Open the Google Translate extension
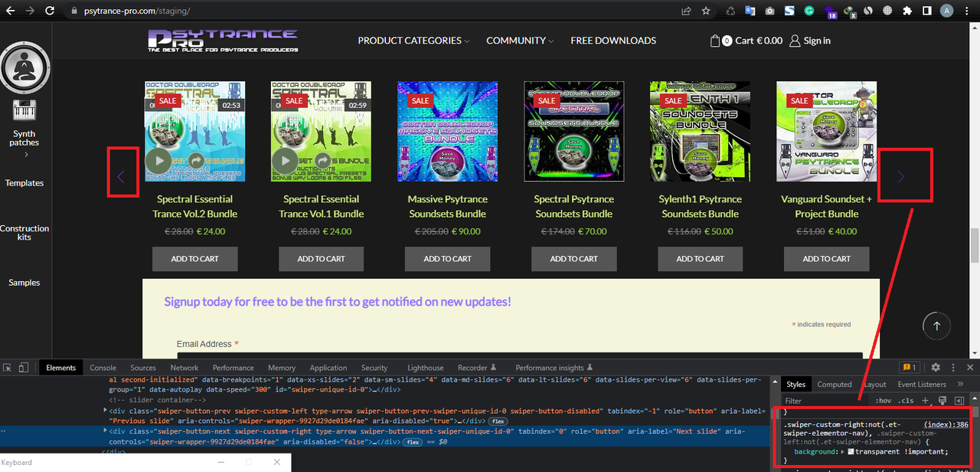Screen dimensions: 980x472 (750, 11)
